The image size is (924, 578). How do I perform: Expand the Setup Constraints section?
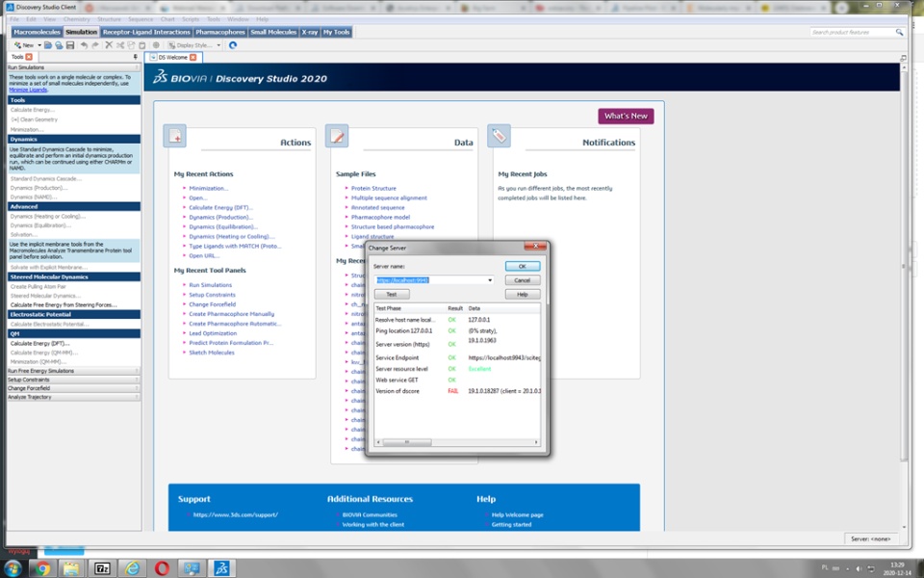click(x=74, y=380)
